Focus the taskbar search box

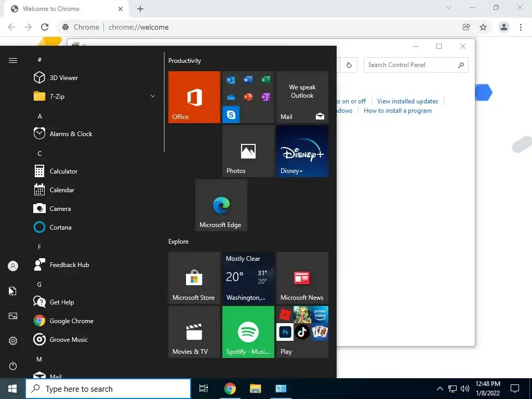108,389
